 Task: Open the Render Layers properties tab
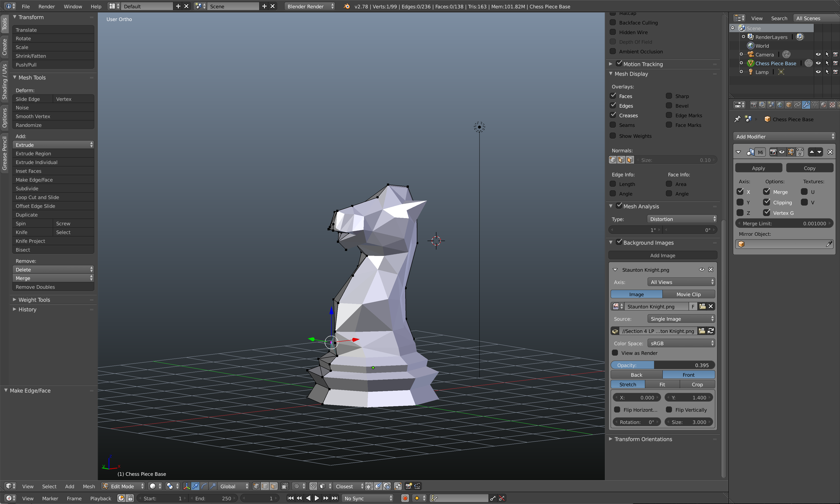click(x=762, y=105)
